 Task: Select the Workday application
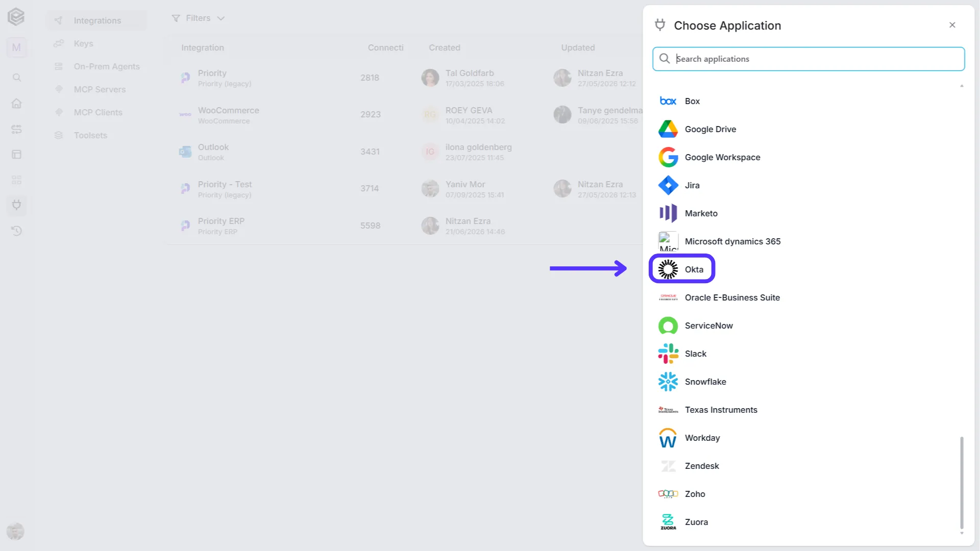tap(808, 438)
